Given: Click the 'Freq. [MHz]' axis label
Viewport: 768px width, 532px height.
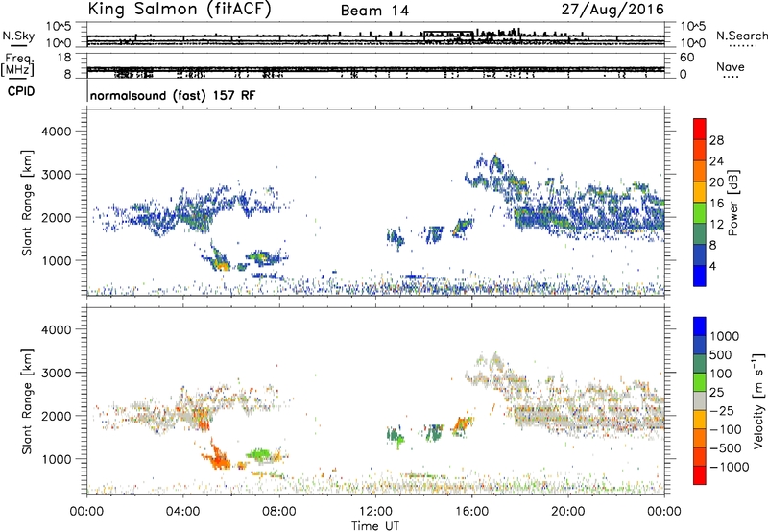Looking at the screenshot, I should tap(19, 64).
